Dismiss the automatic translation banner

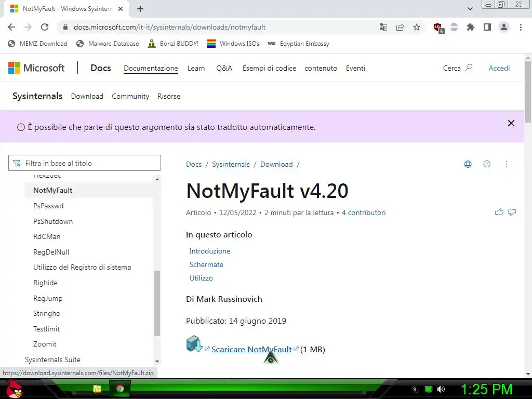511,123
